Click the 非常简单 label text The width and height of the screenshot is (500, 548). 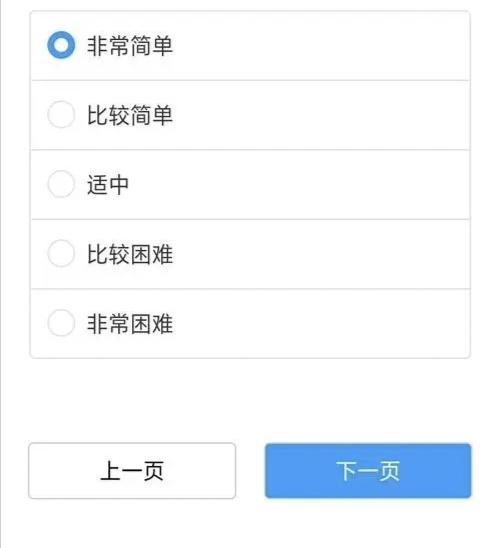[x=130, y=46]
